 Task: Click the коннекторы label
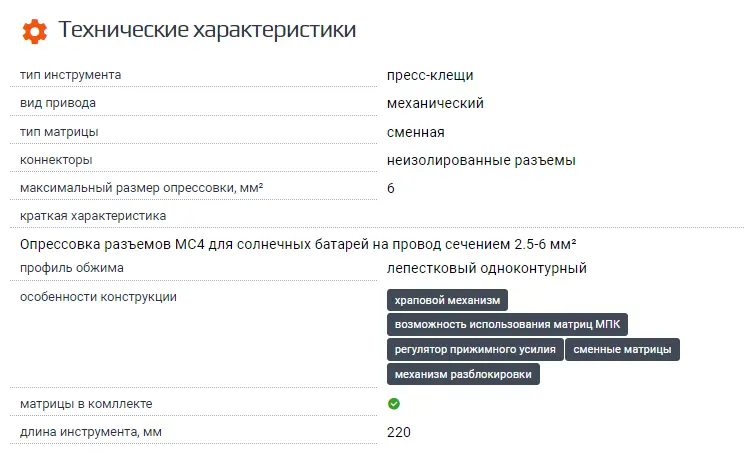(x=57, y=160)
